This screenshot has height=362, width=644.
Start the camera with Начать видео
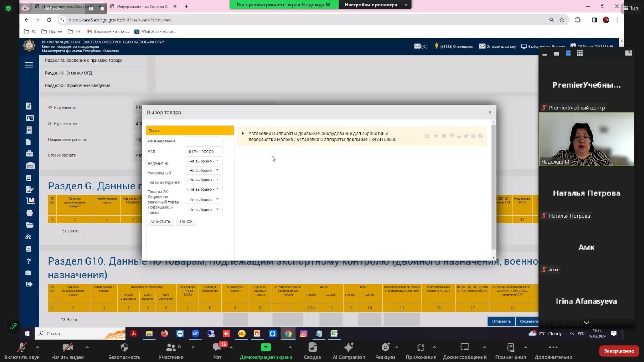click(x=67, y=351)
